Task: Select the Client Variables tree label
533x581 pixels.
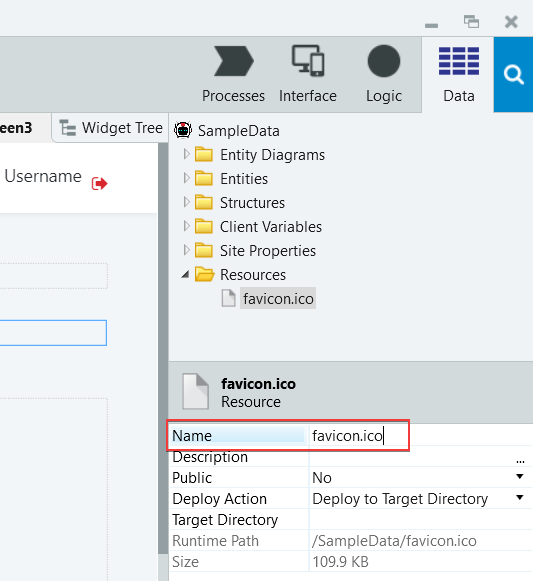Action: click(x=271, y=227)
